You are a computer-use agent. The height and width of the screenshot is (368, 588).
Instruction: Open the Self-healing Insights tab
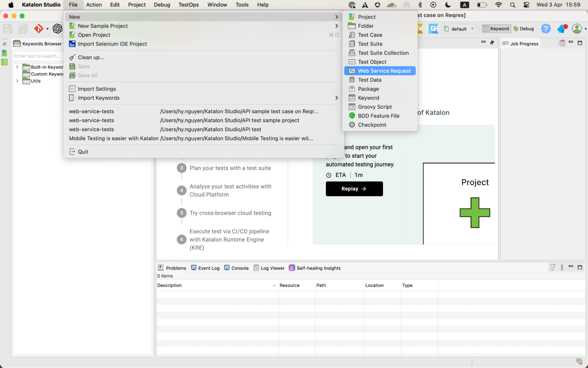coord(314,268)
